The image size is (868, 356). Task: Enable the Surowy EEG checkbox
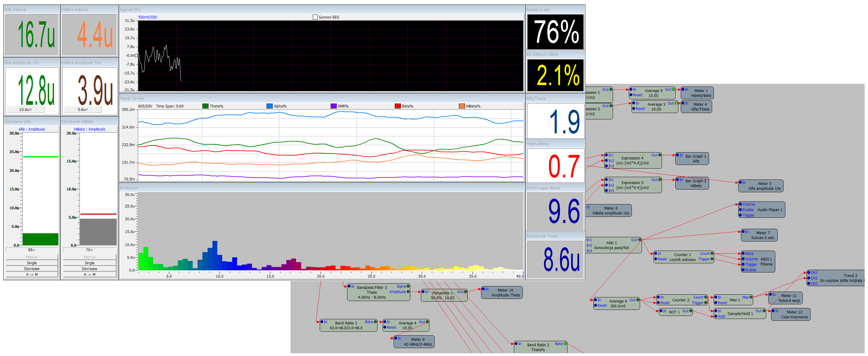click(x=315, y=17)
